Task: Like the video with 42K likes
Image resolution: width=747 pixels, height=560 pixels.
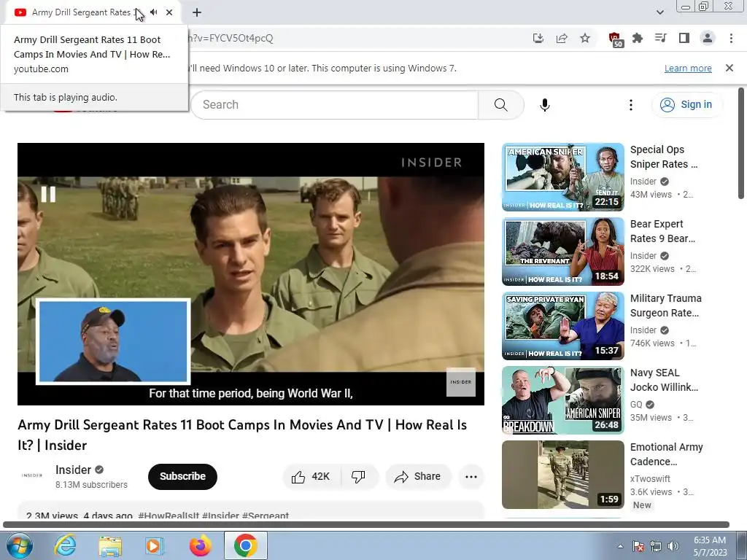Action: (x=311, y=477)
